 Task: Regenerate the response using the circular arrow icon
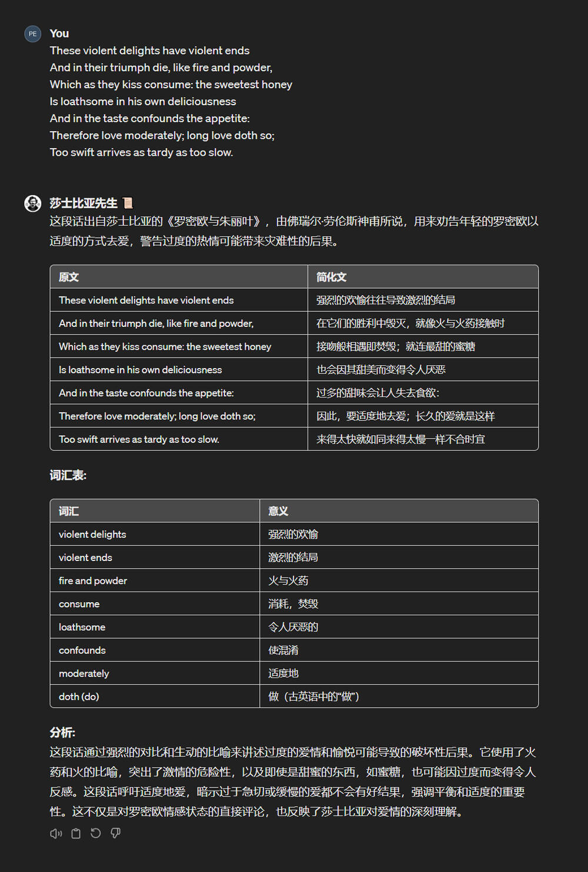point(96,833)
